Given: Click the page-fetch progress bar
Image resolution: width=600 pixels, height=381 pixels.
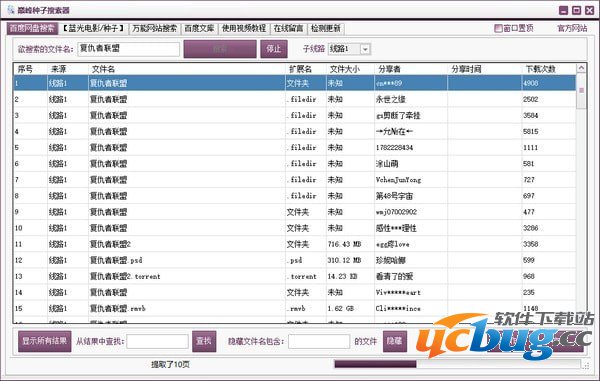Looking at the screenshot, I should click(x=457, y=364).
